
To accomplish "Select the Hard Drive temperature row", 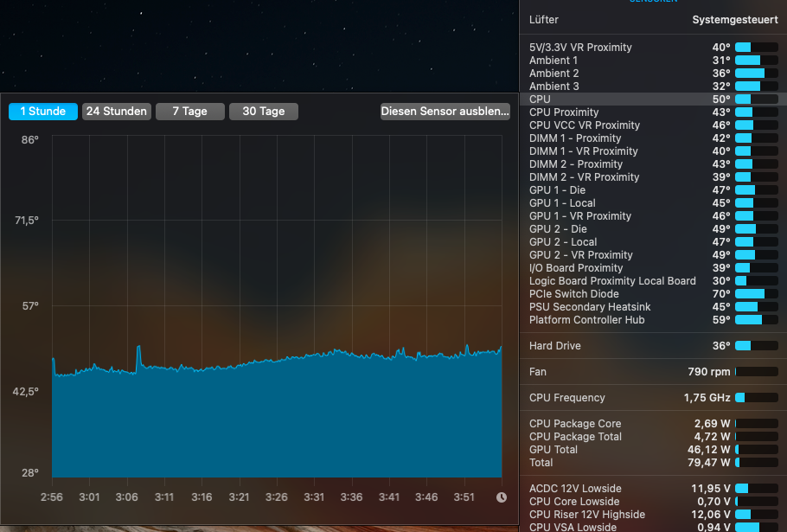I will [x=654, y=346].
